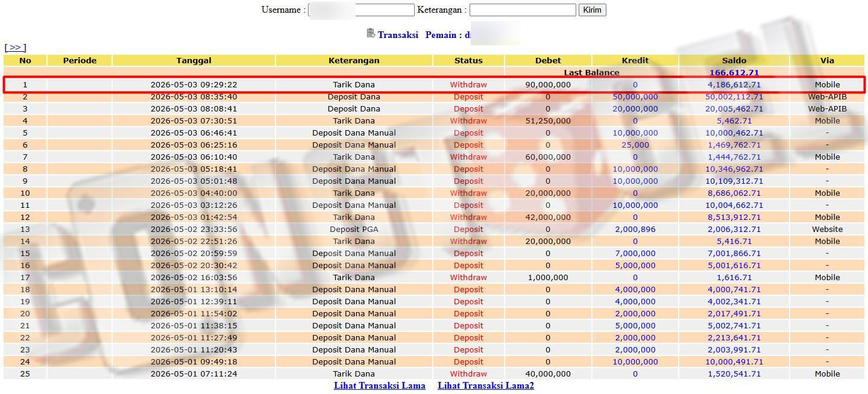Viewport: 868px width, 394px height.
Task: Click the credit amount 7,000,000
Action: click(x=635, y=253)
